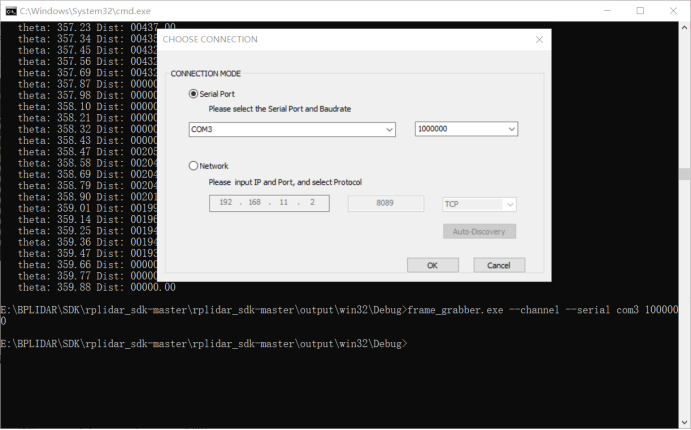Viewport: 691px width, 430px height.
Task: Click the CONNECTION MODE group label
Action: [x=206, y=74]
